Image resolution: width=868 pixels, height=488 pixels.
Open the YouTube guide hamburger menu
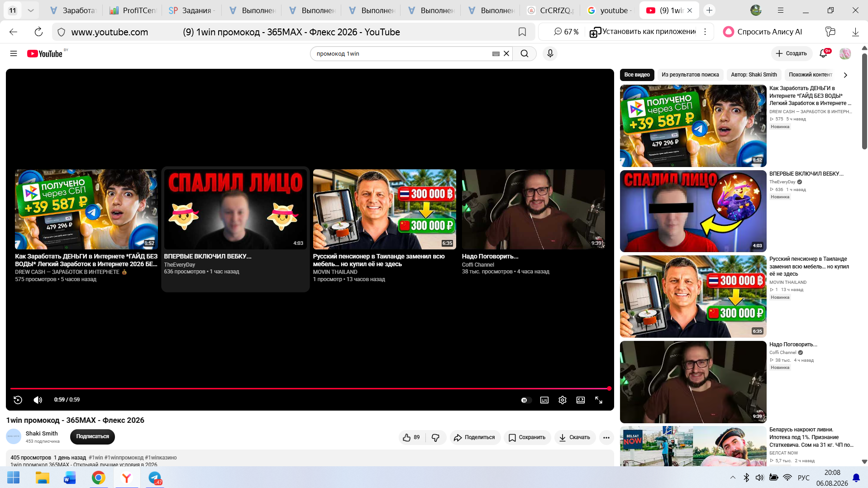(14, 53)
